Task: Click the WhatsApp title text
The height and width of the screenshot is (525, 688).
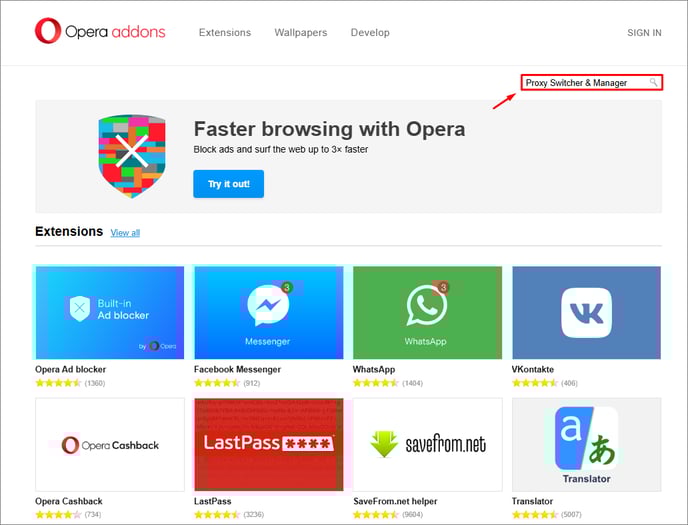Action: click(374, 369)
